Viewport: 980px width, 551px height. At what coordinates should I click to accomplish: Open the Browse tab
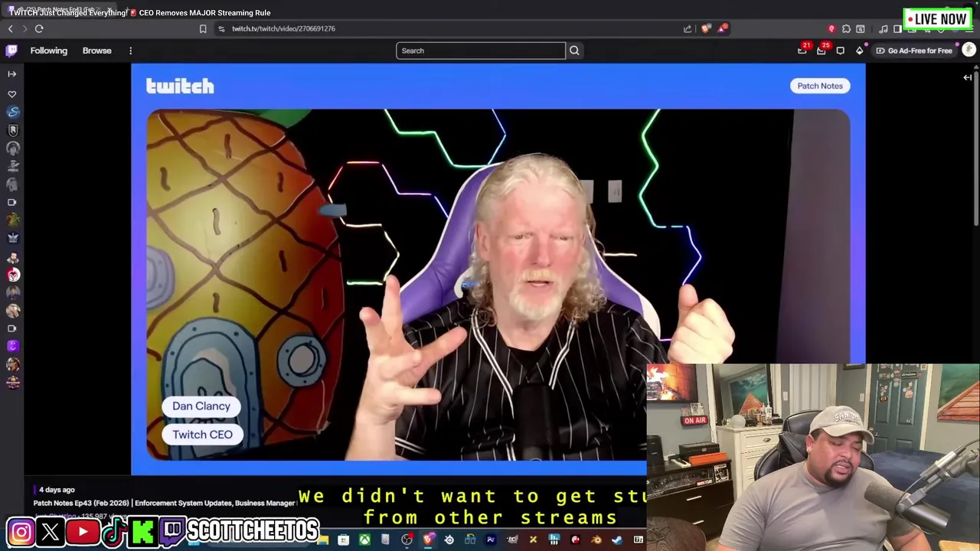(97, 51)
